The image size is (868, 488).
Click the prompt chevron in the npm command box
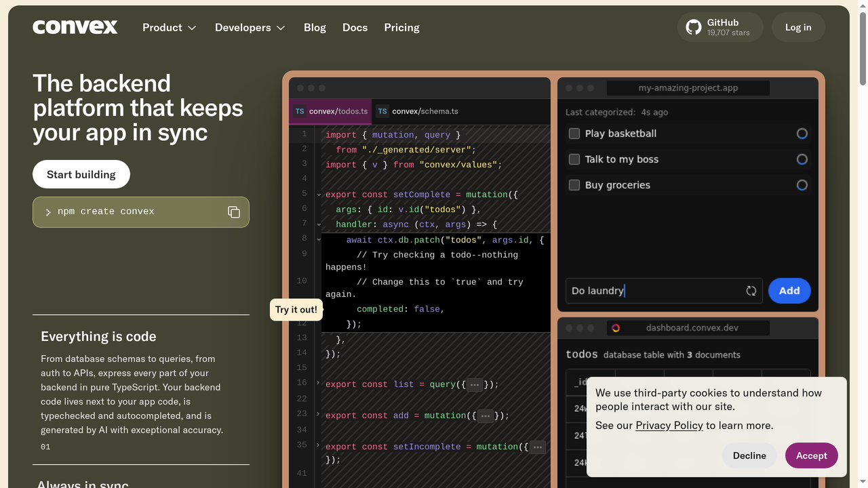pos(47,211)
